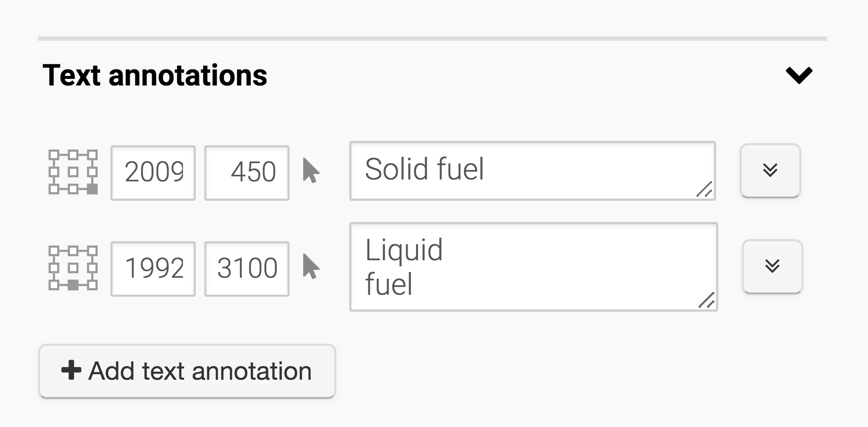Viewport: 868px width, 427px height.
Task: Collapse the Text annotations section chevron
Action: coord(799,75)
